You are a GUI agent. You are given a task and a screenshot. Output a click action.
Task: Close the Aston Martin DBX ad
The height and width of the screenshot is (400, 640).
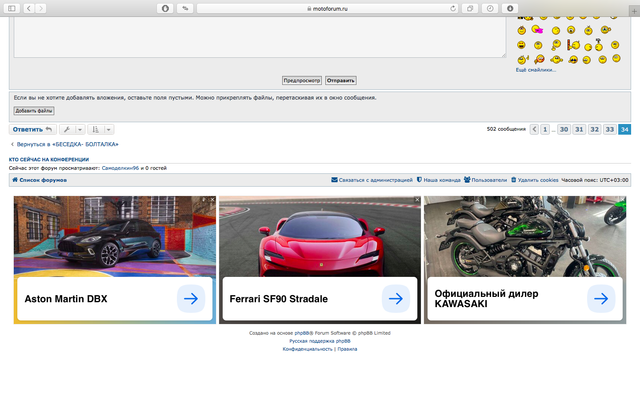[x=211, y=200]
